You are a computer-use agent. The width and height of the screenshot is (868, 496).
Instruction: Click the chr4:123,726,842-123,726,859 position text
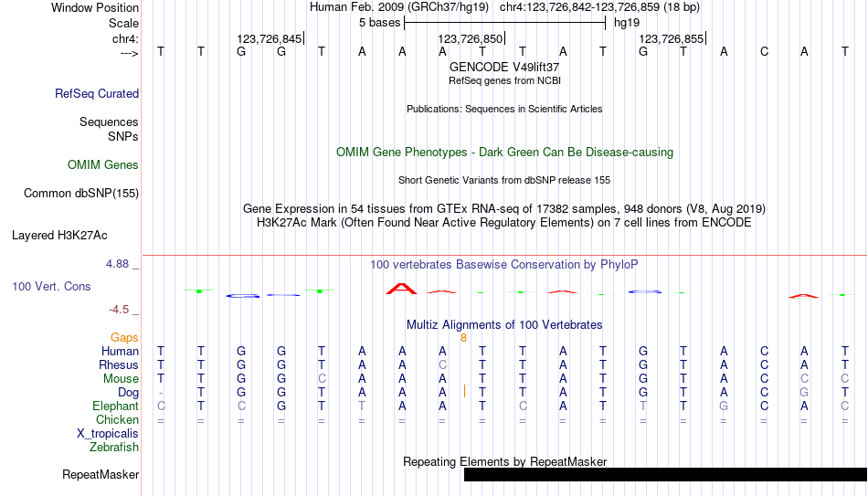point(599,7)
